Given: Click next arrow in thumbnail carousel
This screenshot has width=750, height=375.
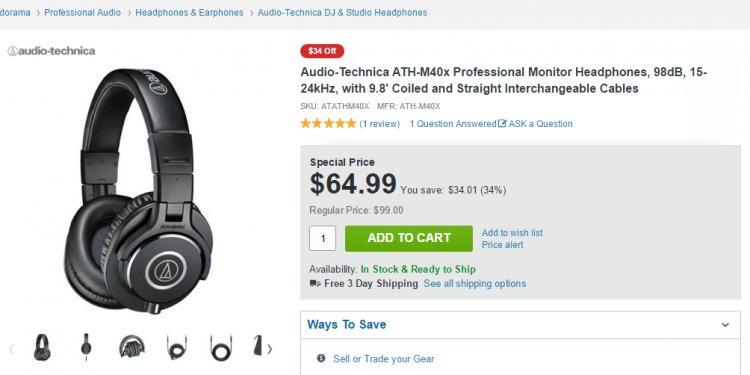Looking at the screenshot, I should click(x=269, y=349).
